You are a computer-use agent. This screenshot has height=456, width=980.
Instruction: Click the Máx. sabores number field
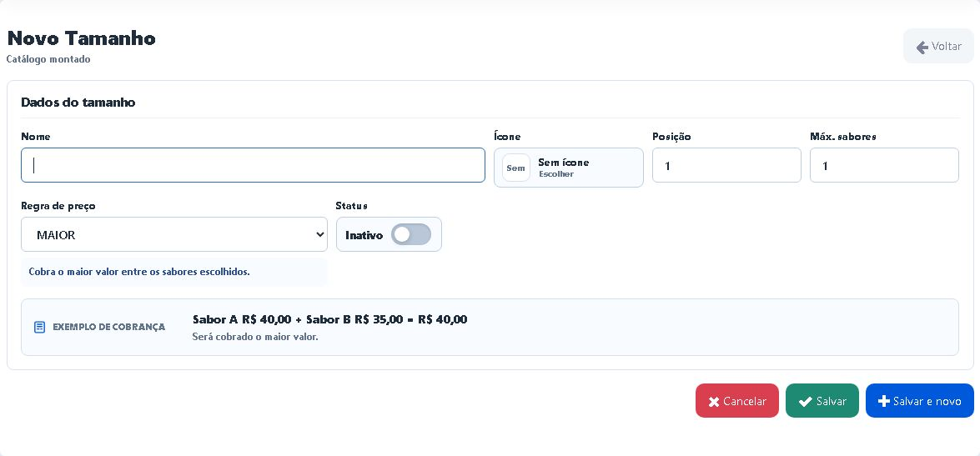[x=884, y=165]
